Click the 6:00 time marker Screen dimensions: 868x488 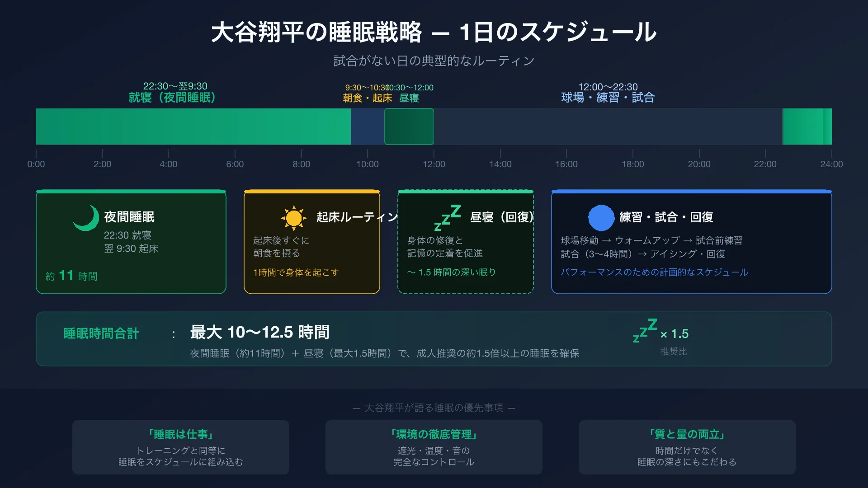click(x=235, y=164)
